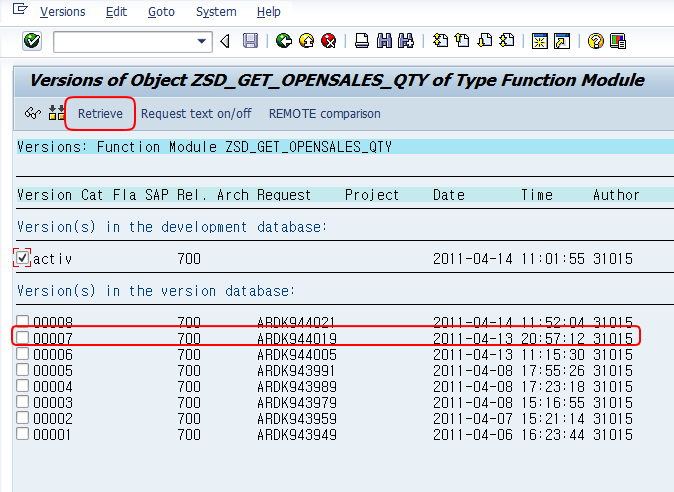Viewport: 674px width, 492px height.
Task: Check the version 00002 checkbox
Action: (22, 417)
